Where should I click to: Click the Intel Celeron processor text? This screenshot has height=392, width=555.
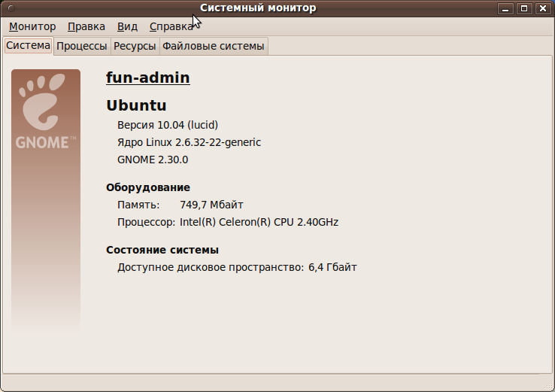tap(259, 222)
